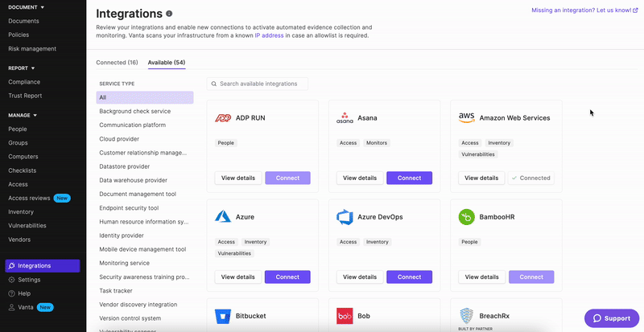Open Trust Report in sidebar
This screenshot has height=332, width=644.
(25, 96)
